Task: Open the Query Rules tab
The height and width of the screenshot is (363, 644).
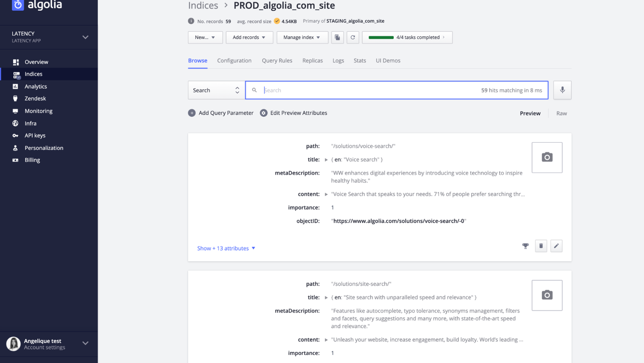Action: (x=277, y=60)
